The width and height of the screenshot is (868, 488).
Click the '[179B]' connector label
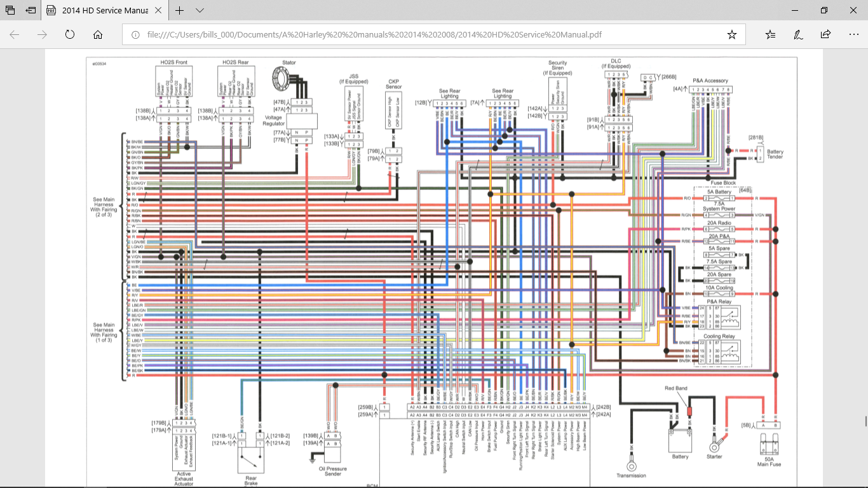(159, 423)
